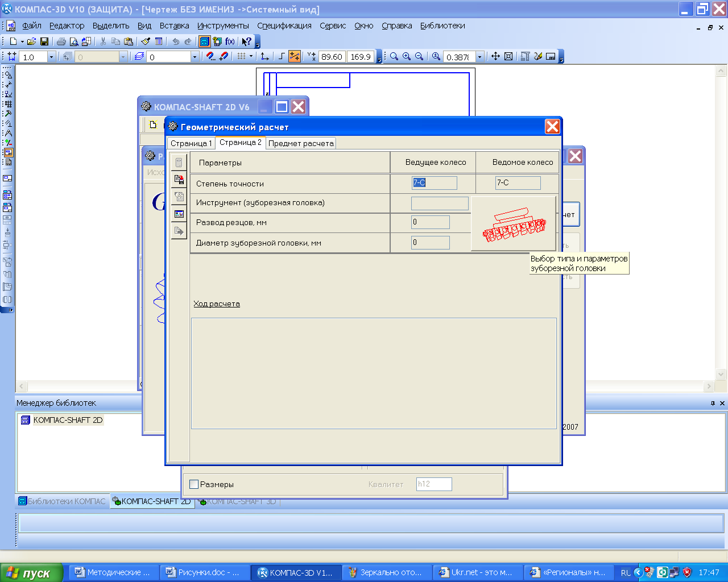Open a file with the folder icon

[31, 41]
